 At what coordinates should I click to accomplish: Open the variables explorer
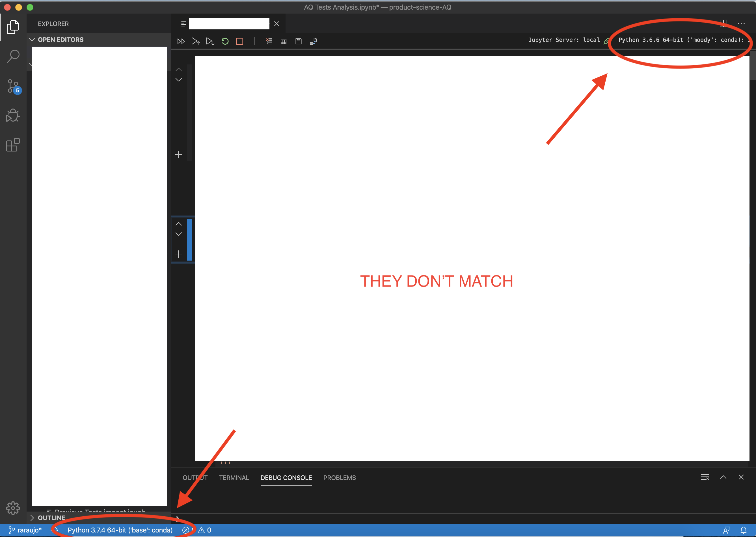[283, 41]
